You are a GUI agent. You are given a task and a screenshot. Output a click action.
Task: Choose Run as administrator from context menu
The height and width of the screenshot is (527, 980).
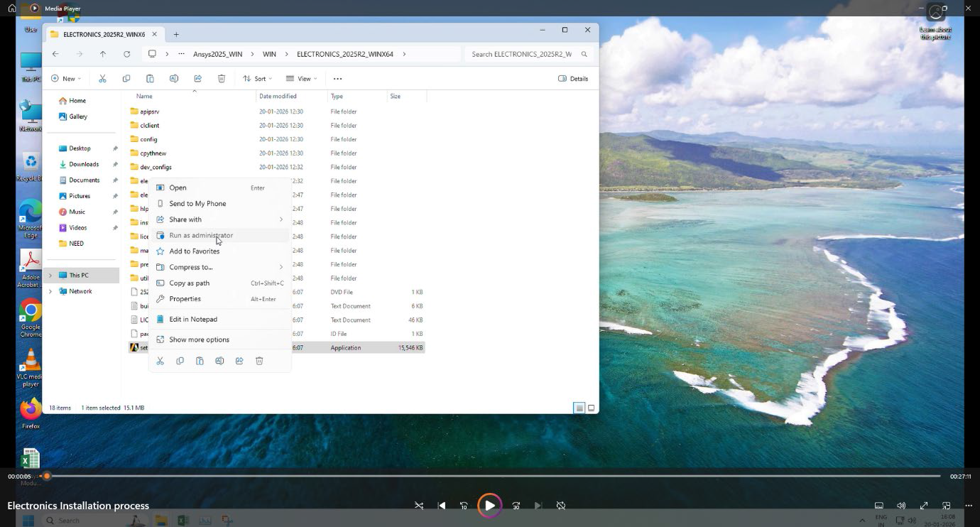(x=201, y=236)
